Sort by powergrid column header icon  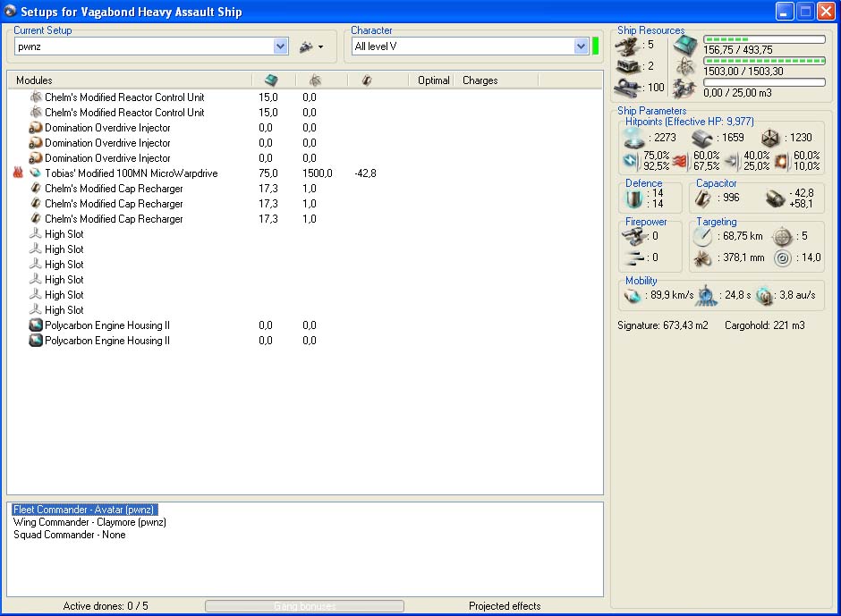pyautogui.click(x=315, y=80)
